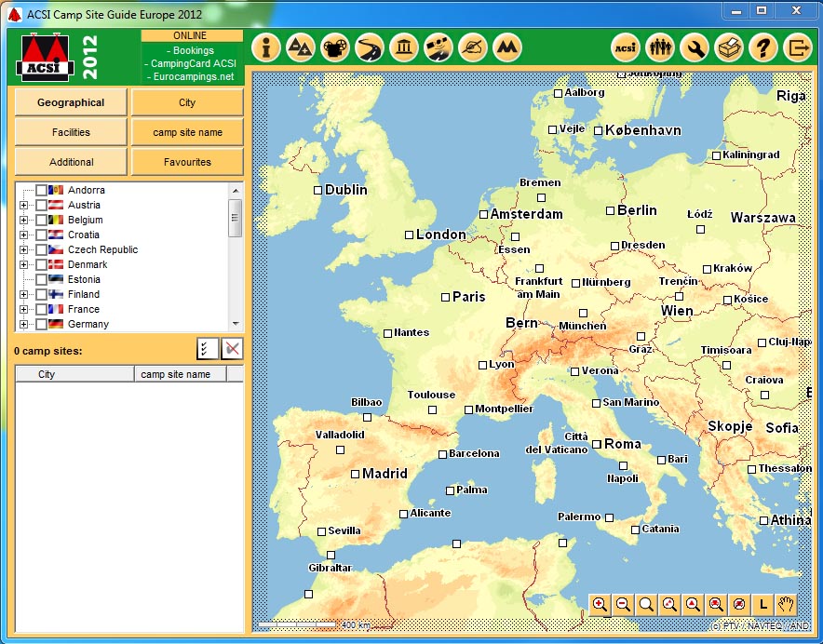This screenshot has width=823, height=644.
Task: Tick the Estonia checkbox
Action: coord(41,280)
